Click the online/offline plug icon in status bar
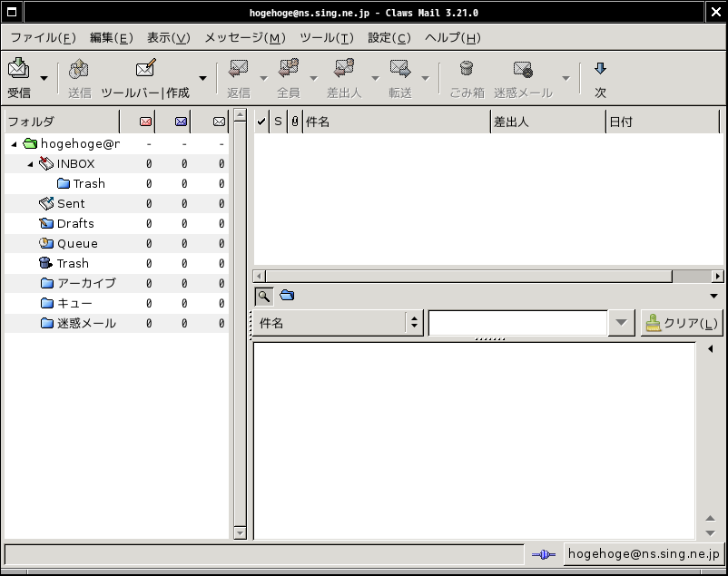The width and height of the screenshot is (728, 576). 544,554
